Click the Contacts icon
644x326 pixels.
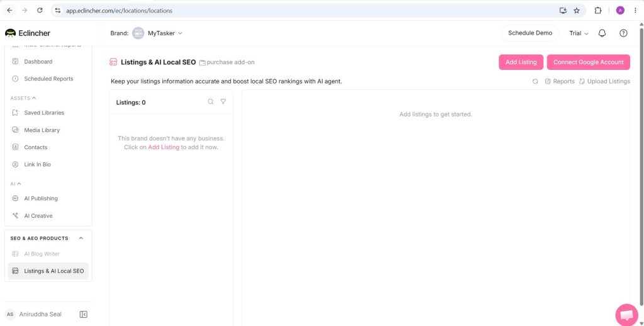click(15, 147)
